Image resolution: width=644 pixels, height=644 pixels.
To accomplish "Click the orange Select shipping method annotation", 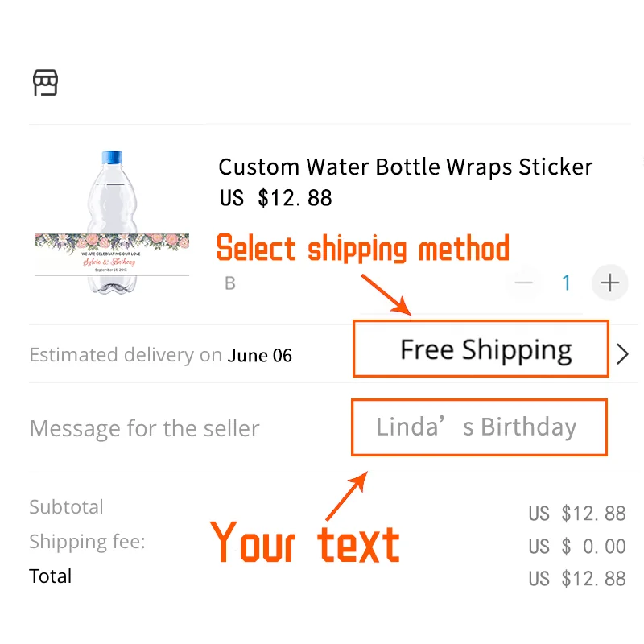I will point(363,248).
